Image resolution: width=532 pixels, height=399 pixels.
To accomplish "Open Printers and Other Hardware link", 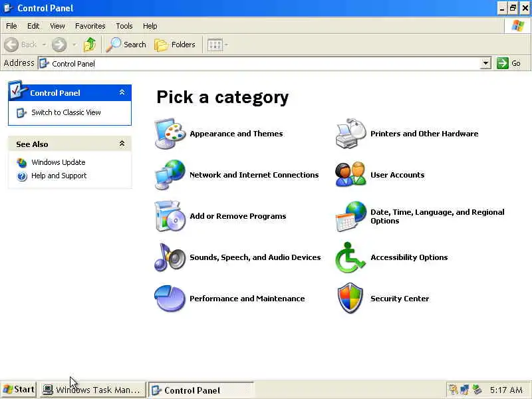I will tap(424, 134).
